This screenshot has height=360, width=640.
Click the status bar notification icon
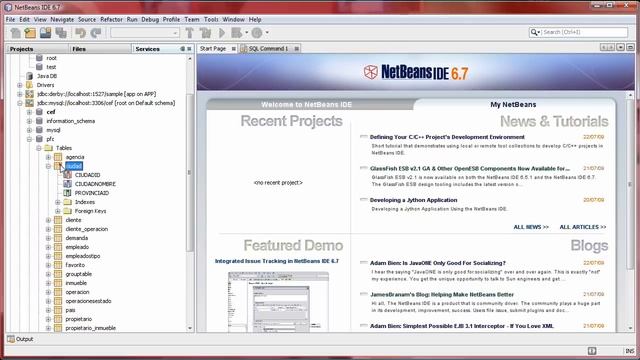(x=592, y=351)
